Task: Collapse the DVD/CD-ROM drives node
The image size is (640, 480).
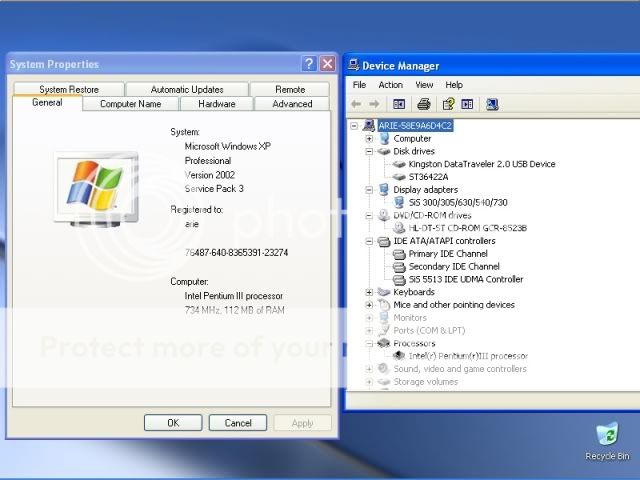Action: (x=369, y=216)
